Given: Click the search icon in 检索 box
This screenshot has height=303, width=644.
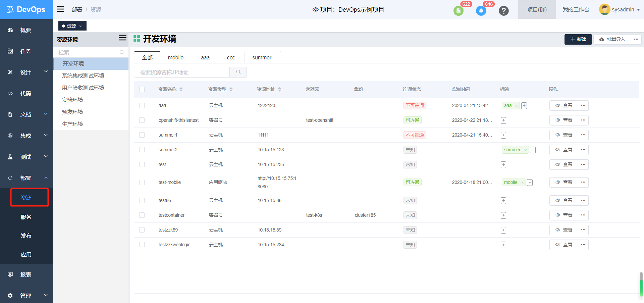Looking at the screenshot, I should pyautogui.click(x=122, y=52).
